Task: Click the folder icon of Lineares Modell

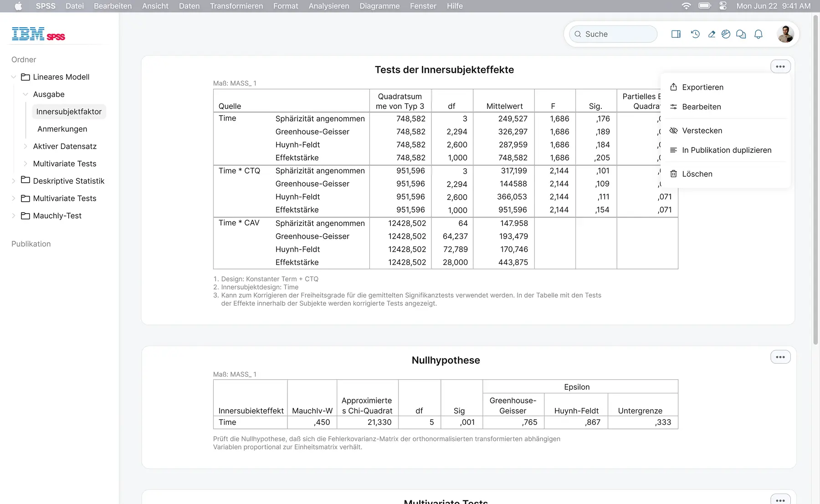Action: pos(26,77)
